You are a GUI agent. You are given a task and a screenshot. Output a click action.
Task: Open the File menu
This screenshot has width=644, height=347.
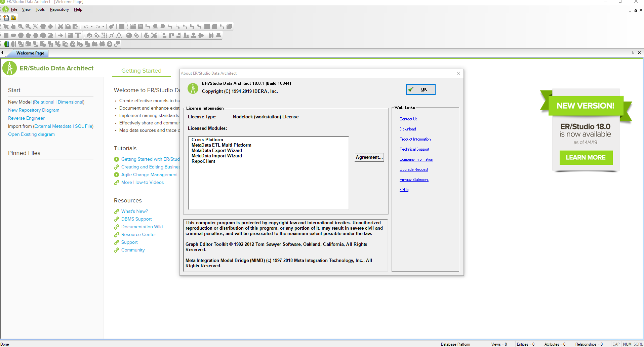tap(14, 9)
